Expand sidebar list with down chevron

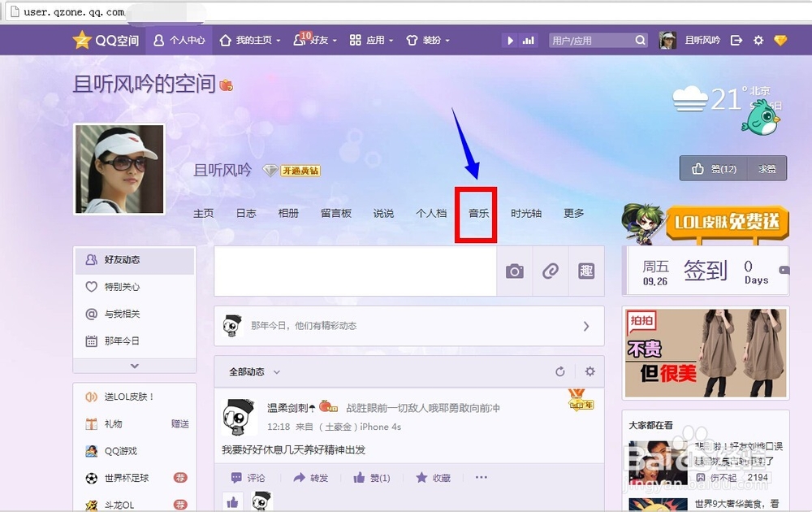point(135,366)
